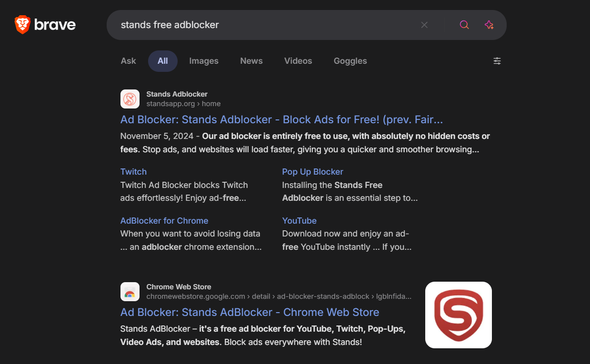
Task: Click the Chrome Web Store favicon
Action: (x=130, y=292)
